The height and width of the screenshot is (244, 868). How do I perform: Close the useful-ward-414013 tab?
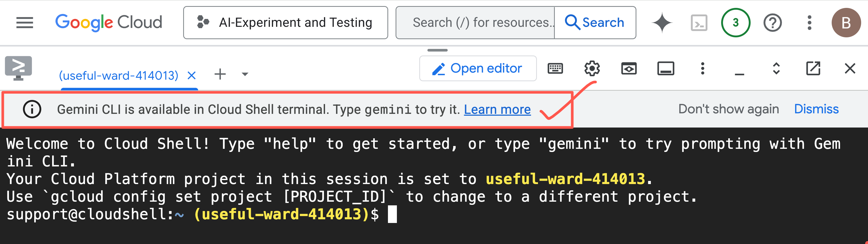191,75
